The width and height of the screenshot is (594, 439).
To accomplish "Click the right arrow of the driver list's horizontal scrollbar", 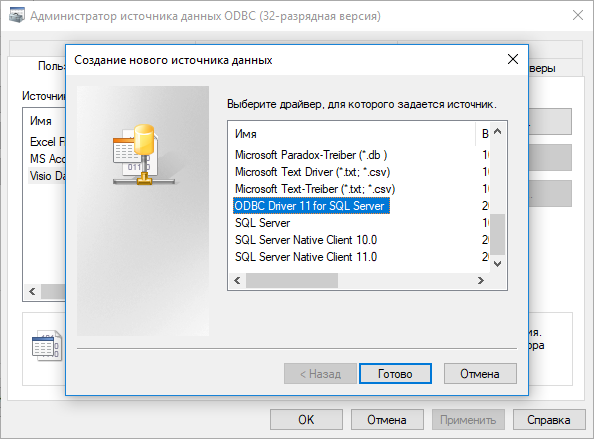I will [x=481, y=281].
